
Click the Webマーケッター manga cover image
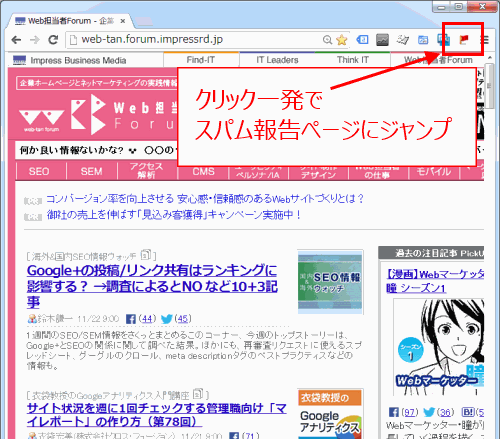click(x=439, y=347)
